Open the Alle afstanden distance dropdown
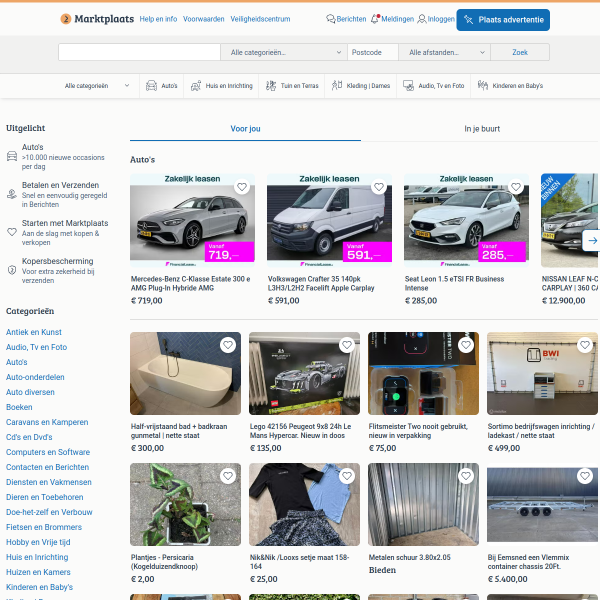 pyautogui.click(x=440, y=52)
